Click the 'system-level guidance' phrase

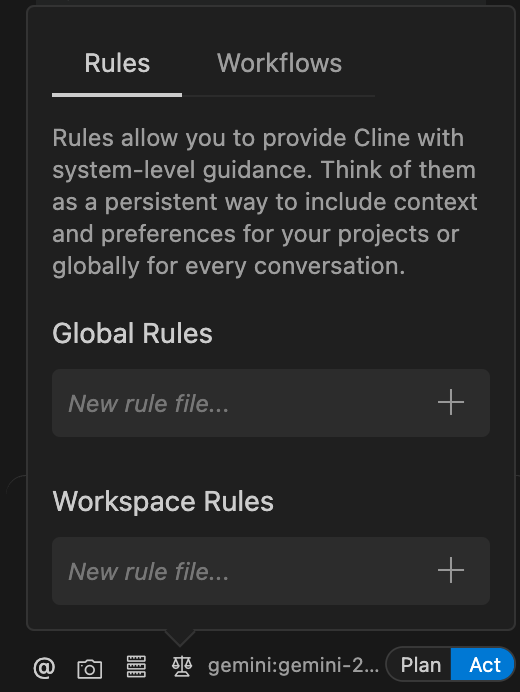tap(183, 170)
